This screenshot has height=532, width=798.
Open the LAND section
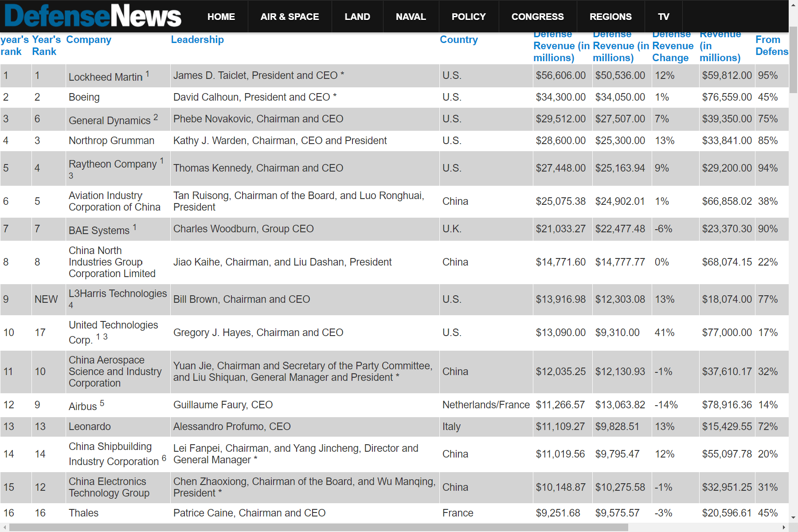point(357,16)
